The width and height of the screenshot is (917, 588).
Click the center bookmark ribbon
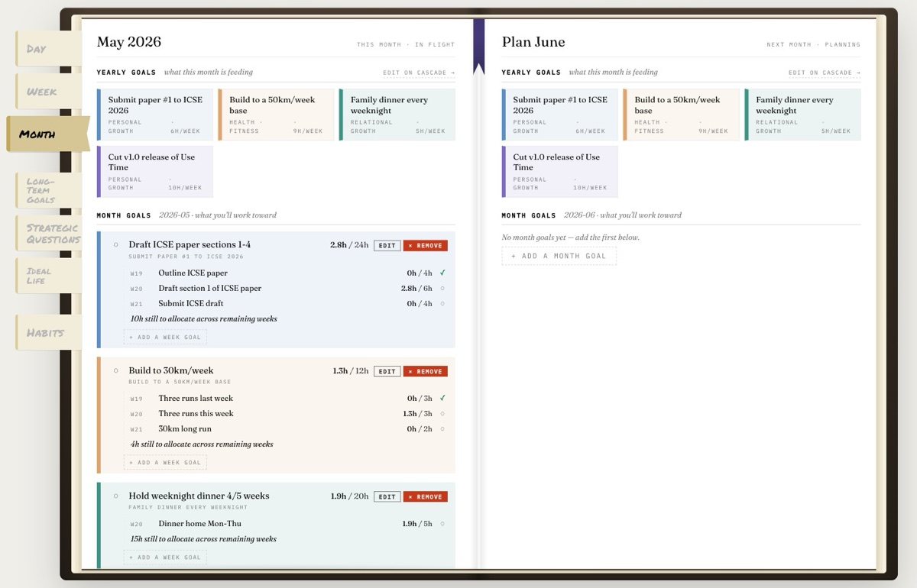(x=479, y=46)
